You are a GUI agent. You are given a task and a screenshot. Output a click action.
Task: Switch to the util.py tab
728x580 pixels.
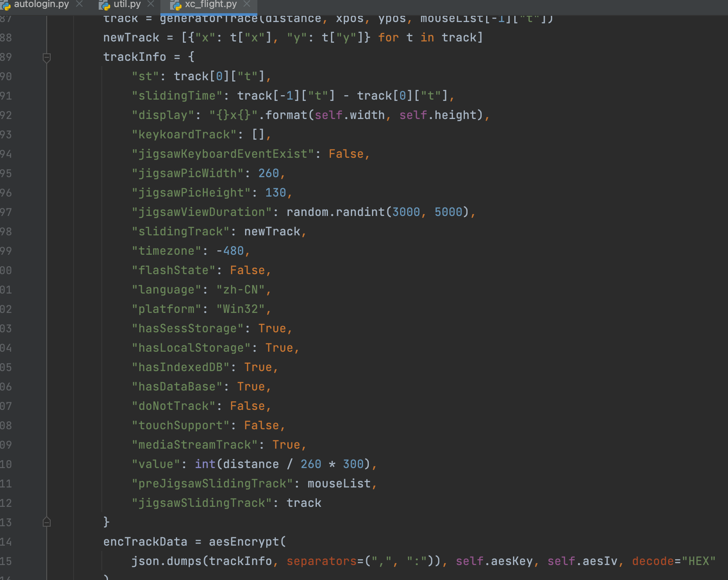[127, 4]
